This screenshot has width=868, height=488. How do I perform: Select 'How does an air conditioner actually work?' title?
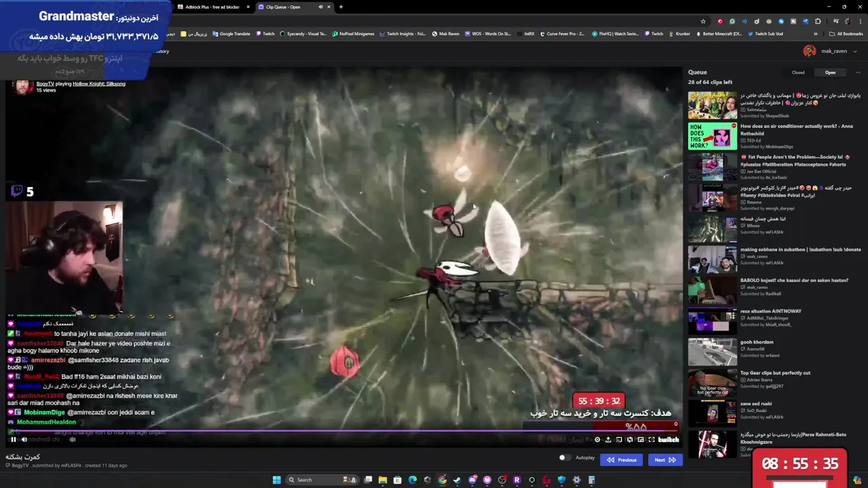(797, 129)
